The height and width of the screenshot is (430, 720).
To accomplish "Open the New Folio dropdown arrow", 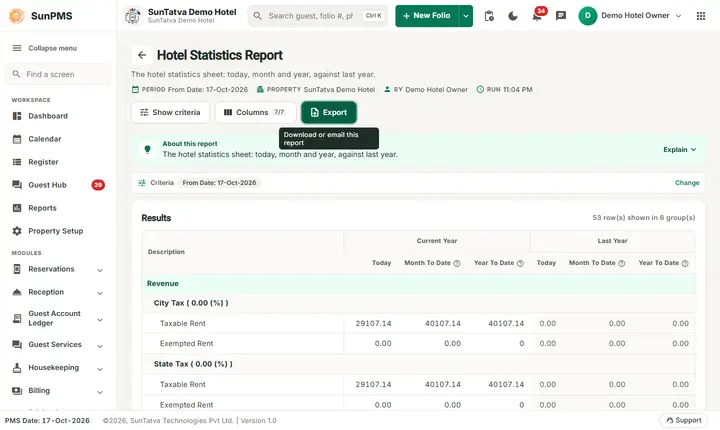I will tap(466, 16).
